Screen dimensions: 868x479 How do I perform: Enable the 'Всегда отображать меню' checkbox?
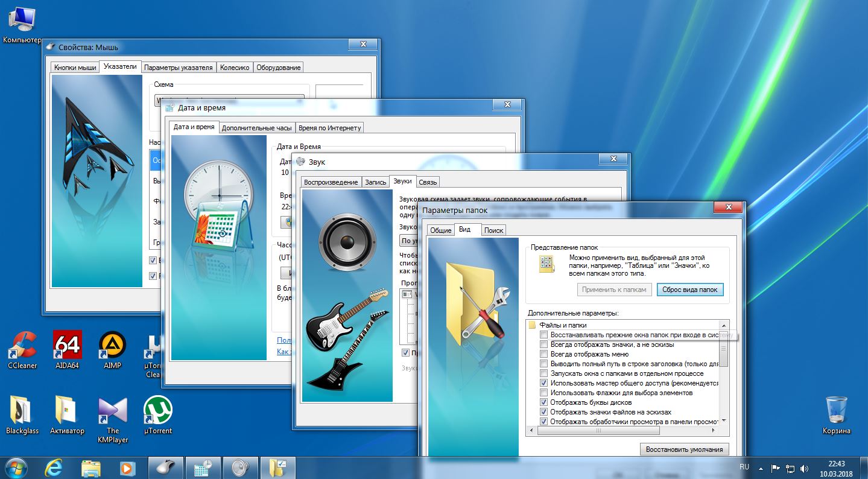(x=544, y=354)
